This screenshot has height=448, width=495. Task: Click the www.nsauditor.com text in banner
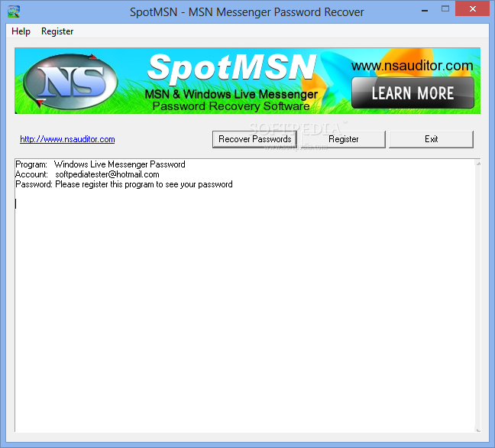(412, 66)
